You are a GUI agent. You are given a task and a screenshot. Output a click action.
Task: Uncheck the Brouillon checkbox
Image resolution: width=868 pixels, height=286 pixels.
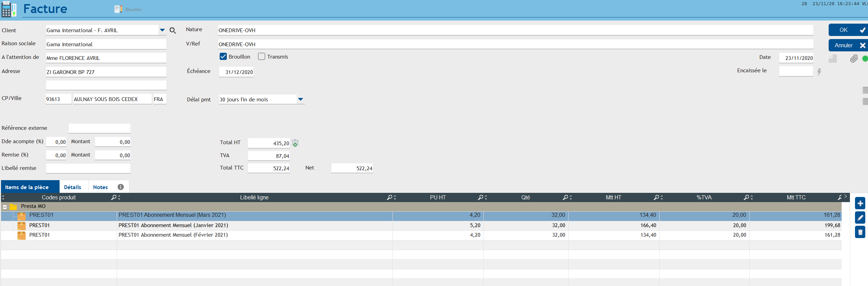pyautogui.click(x=223, y=57)
